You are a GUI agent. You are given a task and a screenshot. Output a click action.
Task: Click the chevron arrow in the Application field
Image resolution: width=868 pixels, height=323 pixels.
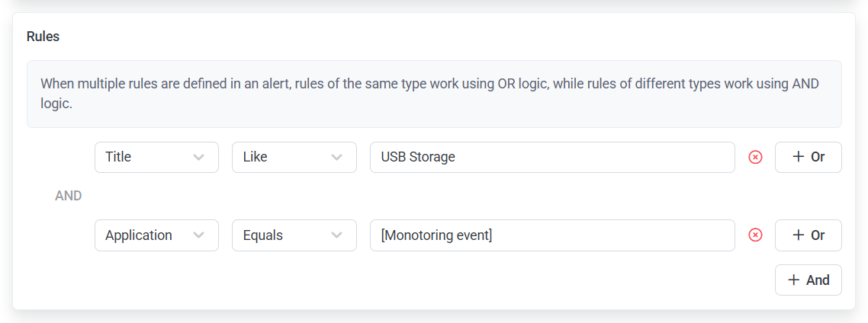pyautogui.click(x=199, y=235)
